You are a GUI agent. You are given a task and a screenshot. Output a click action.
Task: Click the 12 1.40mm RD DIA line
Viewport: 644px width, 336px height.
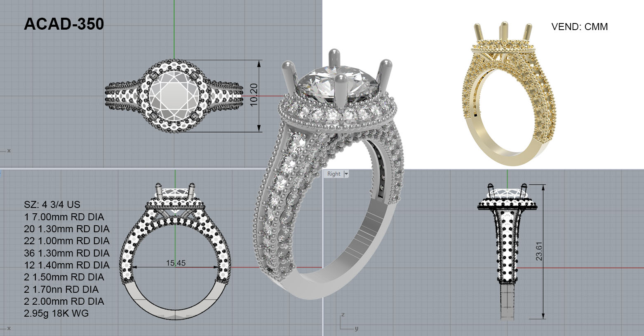tap(67, 265)
